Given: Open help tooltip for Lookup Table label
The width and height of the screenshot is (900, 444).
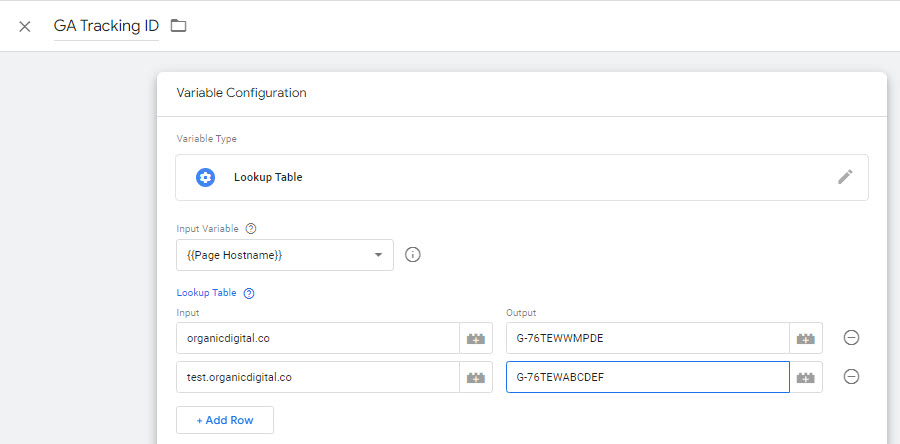Looking at the screenshot, I should pos(249,293).
